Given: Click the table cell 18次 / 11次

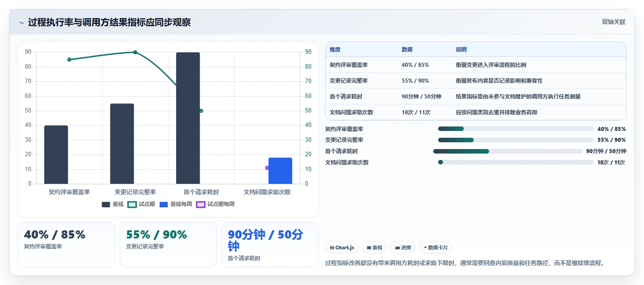Looking at the screenshot, I should tap(416, 112).
